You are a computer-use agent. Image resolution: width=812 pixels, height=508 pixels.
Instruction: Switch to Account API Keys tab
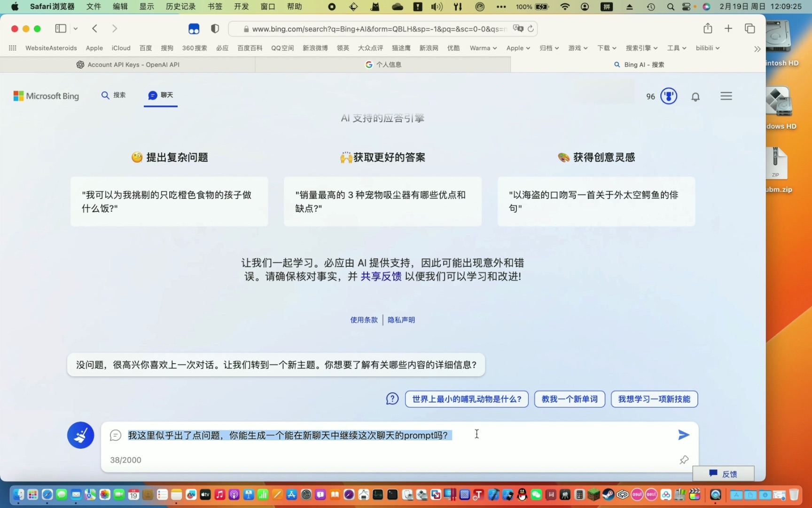coord(128,64)
